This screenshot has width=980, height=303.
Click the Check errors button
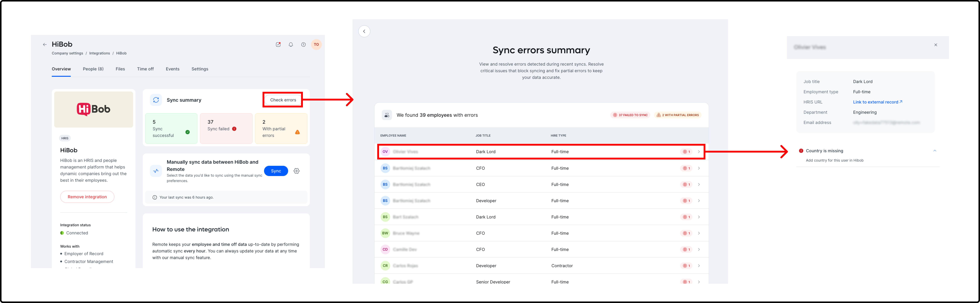(x=283, y=100)
